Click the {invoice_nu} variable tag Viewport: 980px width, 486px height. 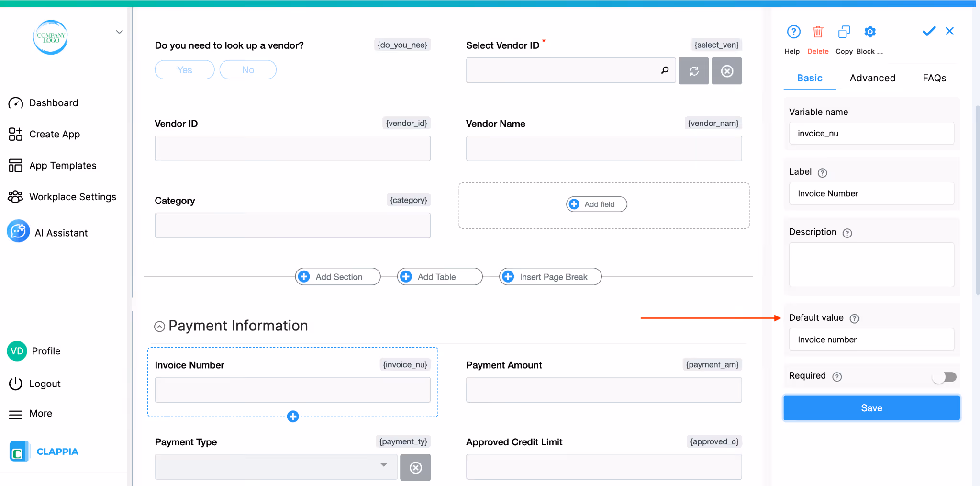405,365
